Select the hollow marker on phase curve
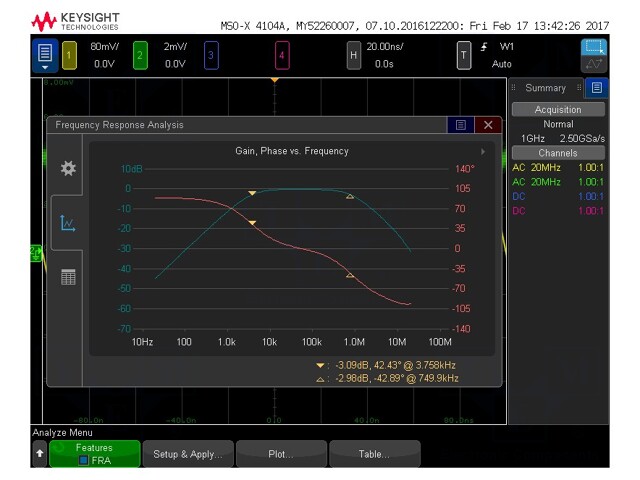The width and height of the screenshot is (640, 480). (x=350, y=276)
